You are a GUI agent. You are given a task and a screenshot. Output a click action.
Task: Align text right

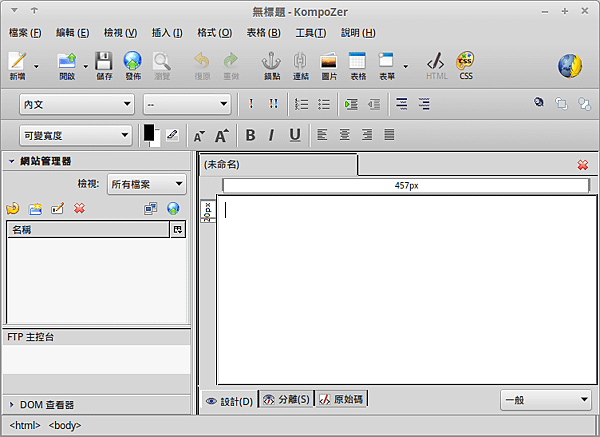(367, 135)
